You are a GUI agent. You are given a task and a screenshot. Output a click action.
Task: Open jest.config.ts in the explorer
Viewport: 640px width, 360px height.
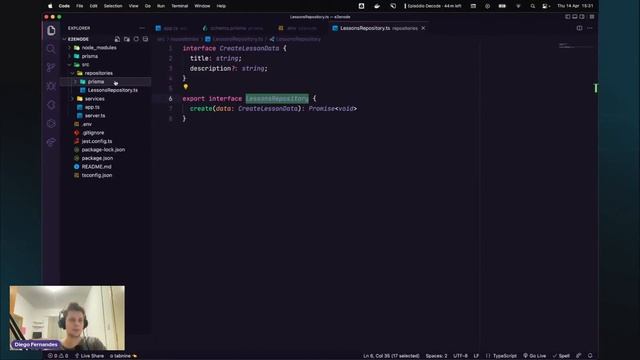click(x=97, y=141)
